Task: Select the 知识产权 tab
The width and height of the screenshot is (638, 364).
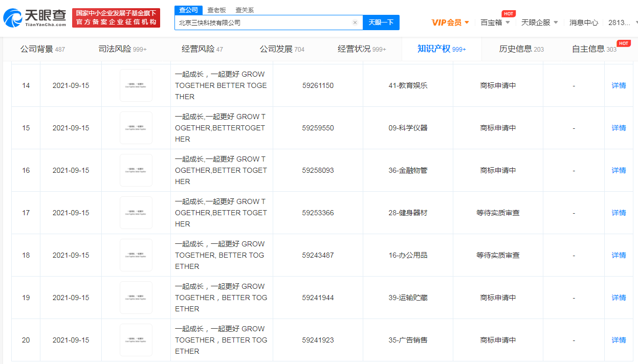Action: [442, 49]
